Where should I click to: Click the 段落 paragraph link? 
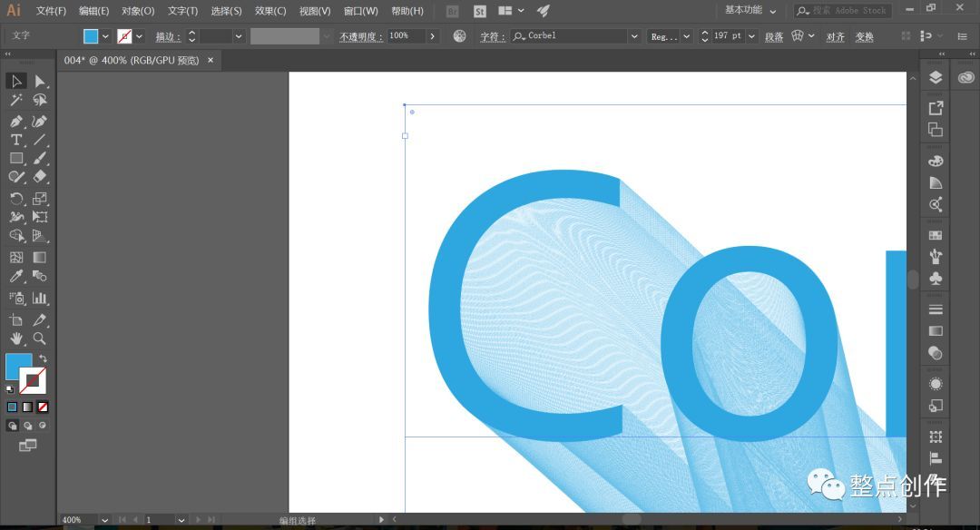tap(774, 37)
